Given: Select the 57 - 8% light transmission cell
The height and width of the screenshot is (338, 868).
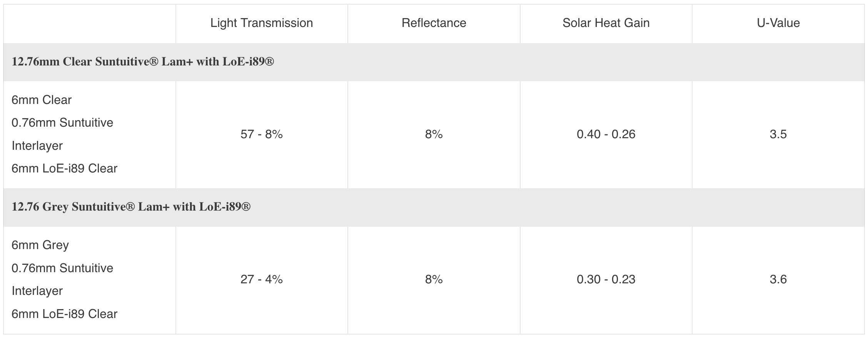Looking at the screenshot, I should click(x=262, y=134).
